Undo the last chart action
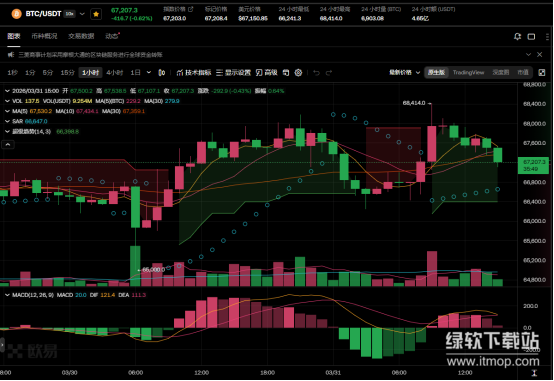The image size is (554, 381). [x=316, y=72]
